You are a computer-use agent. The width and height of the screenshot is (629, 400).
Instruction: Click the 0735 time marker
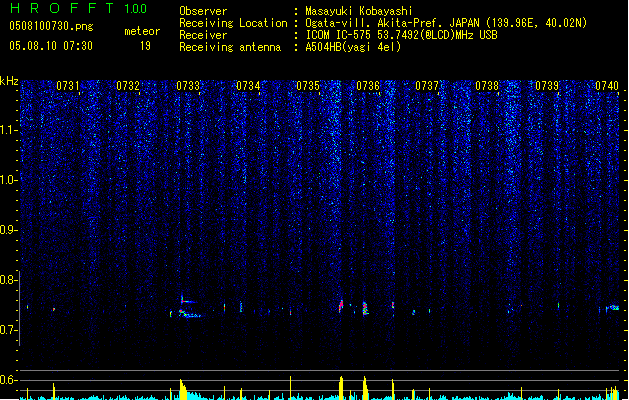pos(308,86)
